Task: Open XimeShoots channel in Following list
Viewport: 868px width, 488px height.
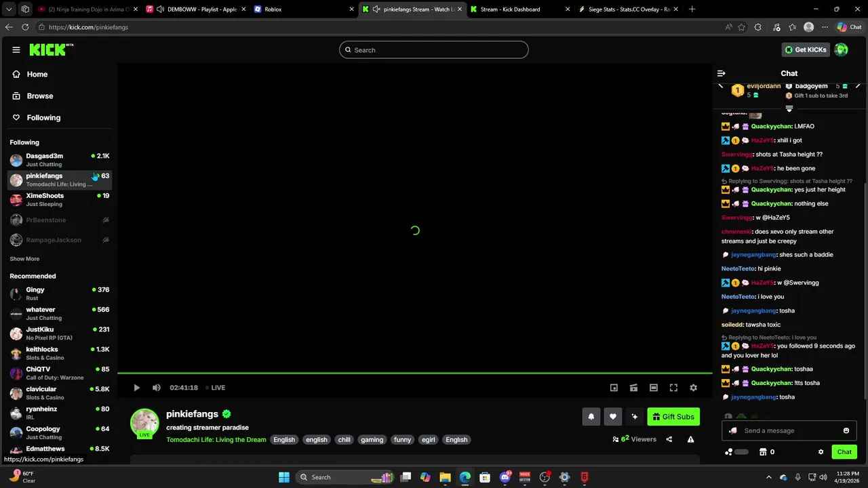Action: 59,200
